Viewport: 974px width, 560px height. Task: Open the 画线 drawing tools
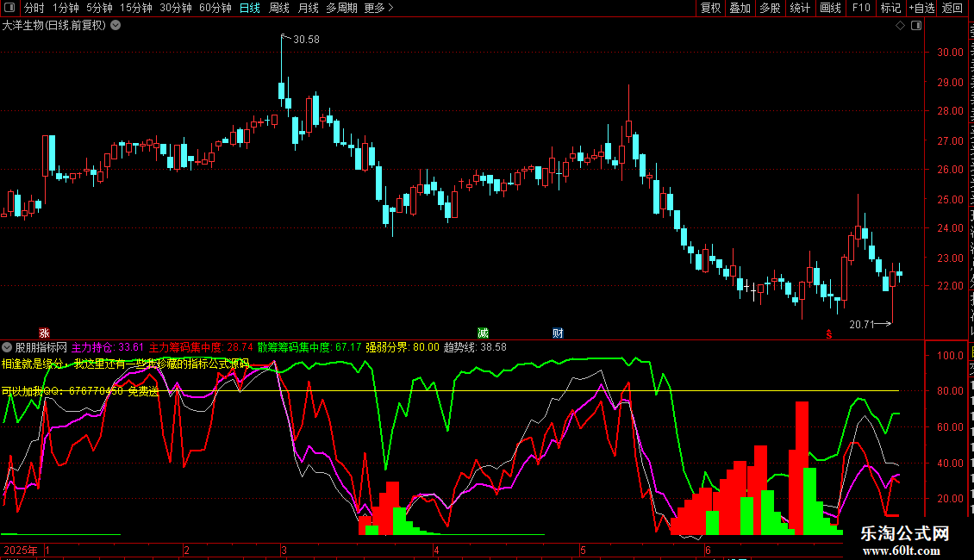point(831,8)
